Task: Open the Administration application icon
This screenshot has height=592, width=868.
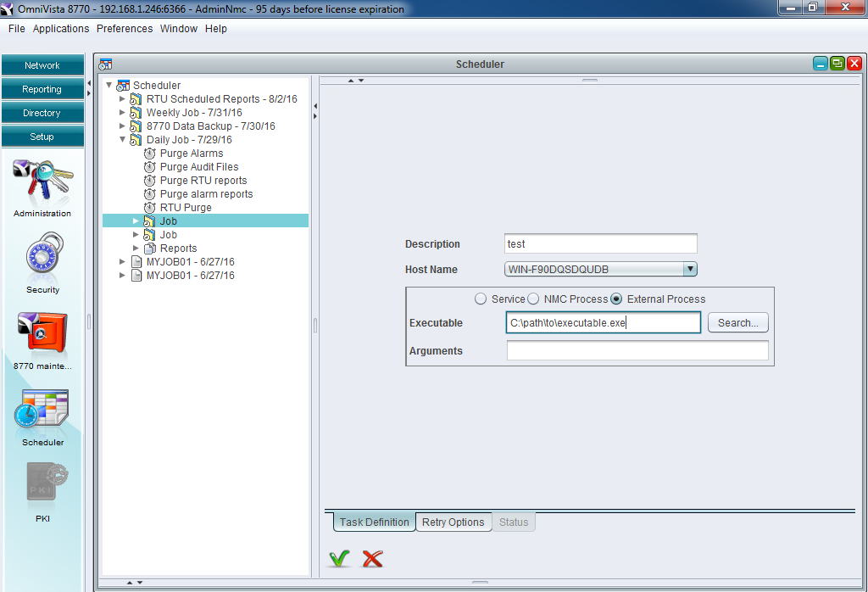Action: pos(42,182)
